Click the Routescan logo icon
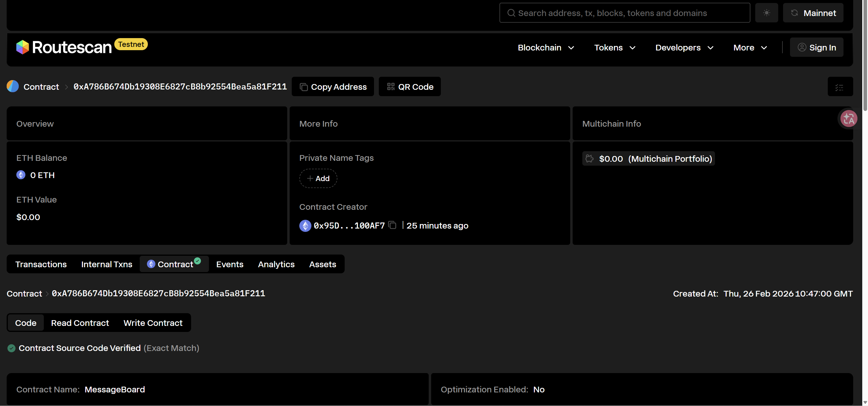Screen dimensions: 868x406 (22, 47)
